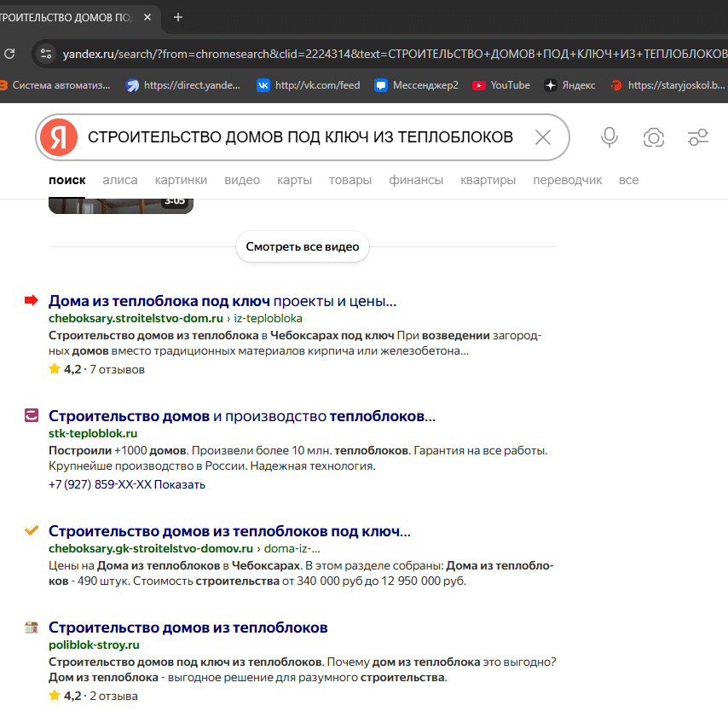The width and height of the screenshot is (728, 723).
Task: Open the все tab for more services
Action: pos(628,180)
